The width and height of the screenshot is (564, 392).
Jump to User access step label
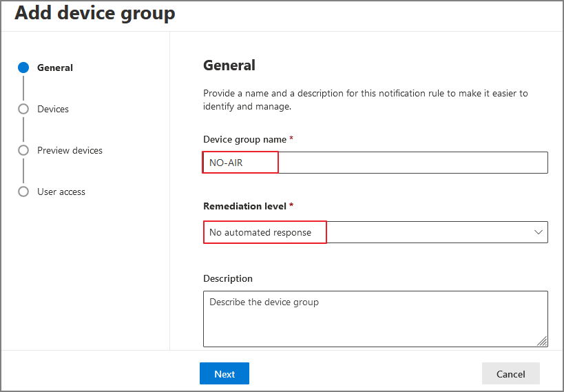pos(61,192)
